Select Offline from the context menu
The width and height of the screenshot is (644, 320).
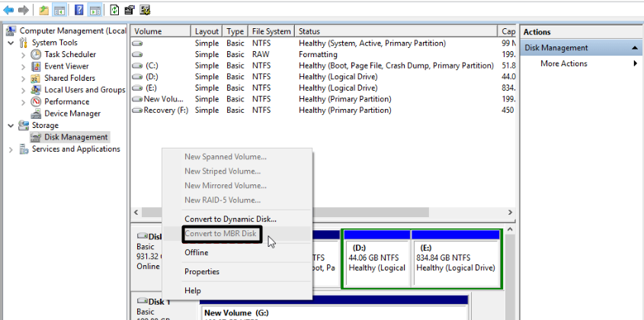click(x=197, y=253)
